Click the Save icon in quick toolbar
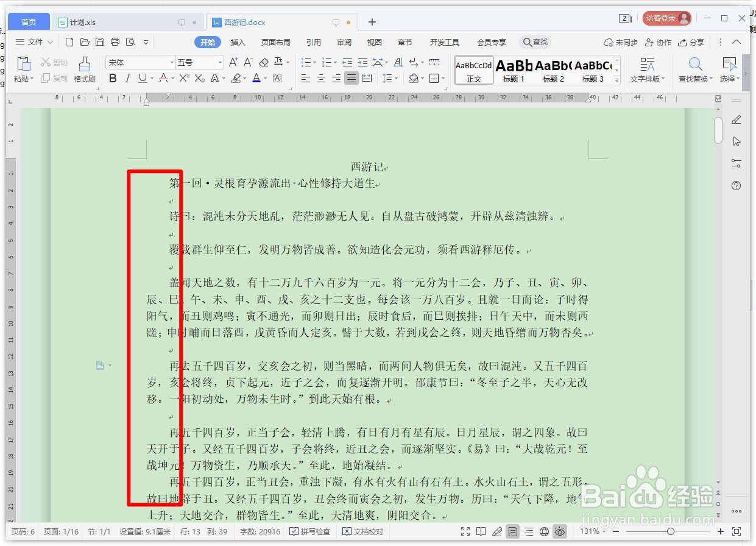 (x=100, y=42)
